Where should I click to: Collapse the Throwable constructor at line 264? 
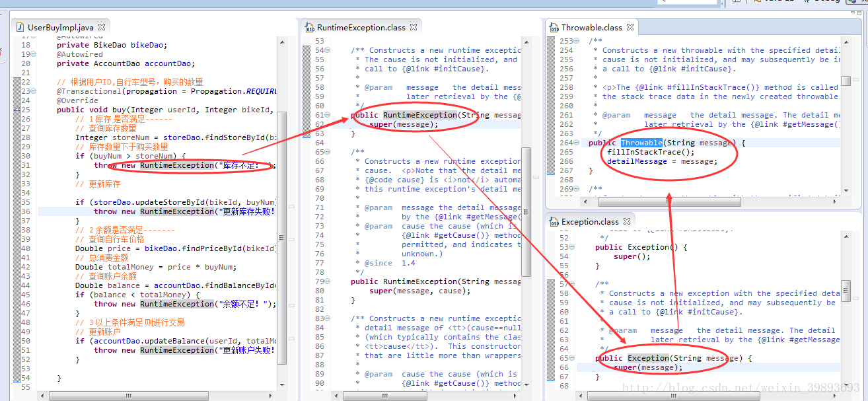(x=576, y=142)
